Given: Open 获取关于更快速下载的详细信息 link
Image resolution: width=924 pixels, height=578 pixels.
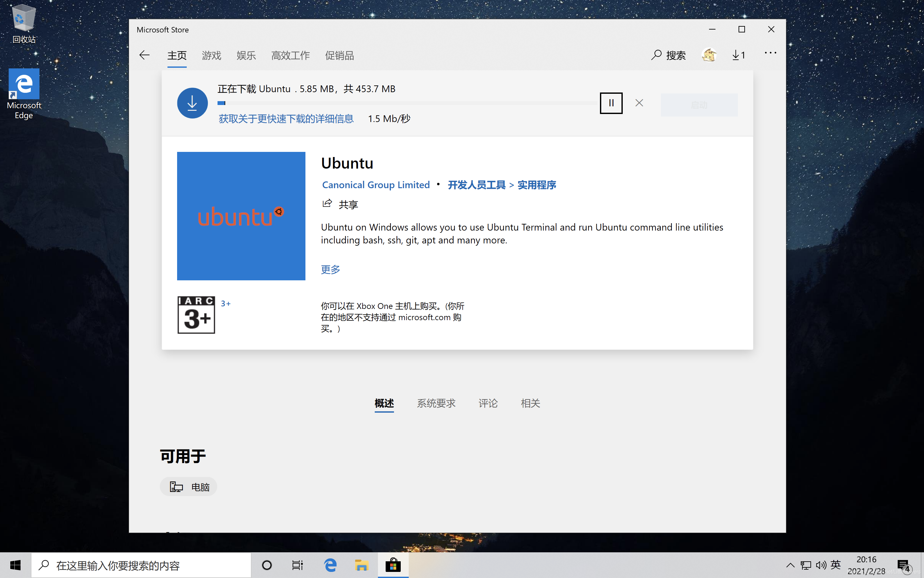Looking at the screenshot, I should (286, 118).
